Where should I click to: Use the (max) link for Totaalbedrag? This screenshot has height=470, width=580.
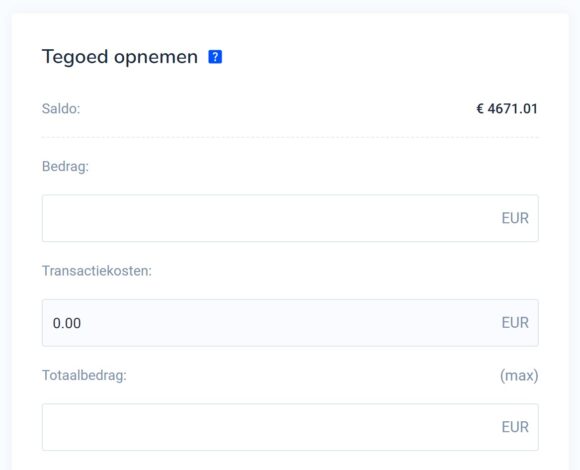point(519,375)
